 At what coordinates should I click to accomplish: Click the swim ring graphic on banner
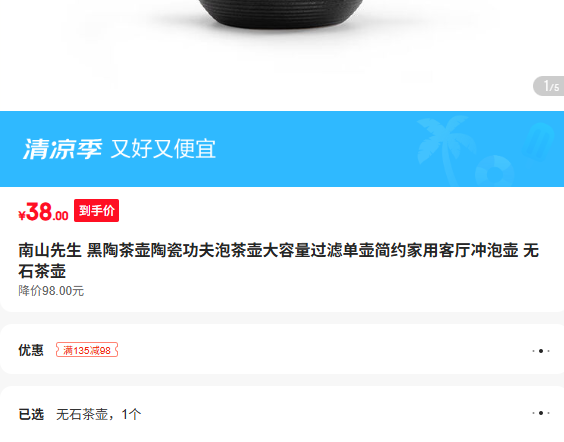[494, 172]
